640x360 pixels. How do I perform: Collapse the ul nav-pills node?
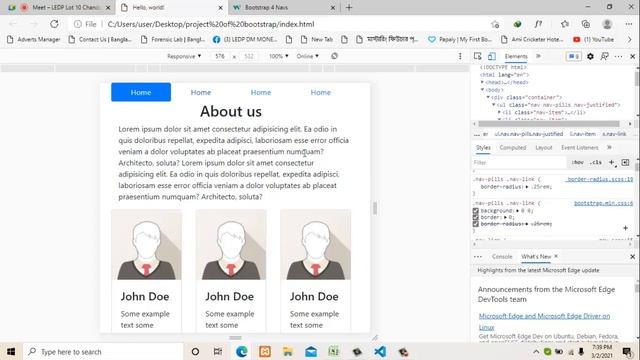pos(493,105)
